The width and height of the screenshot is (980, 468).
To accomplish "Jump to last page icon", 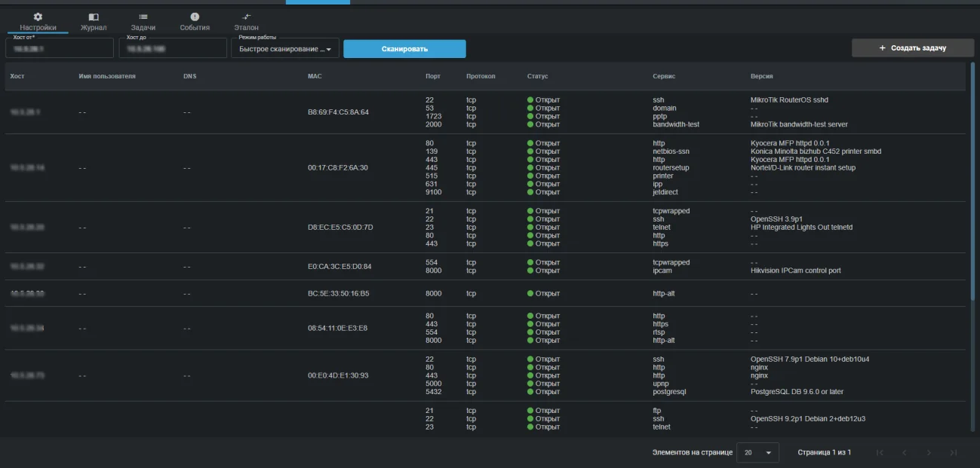I will click(x=954, y=453).
